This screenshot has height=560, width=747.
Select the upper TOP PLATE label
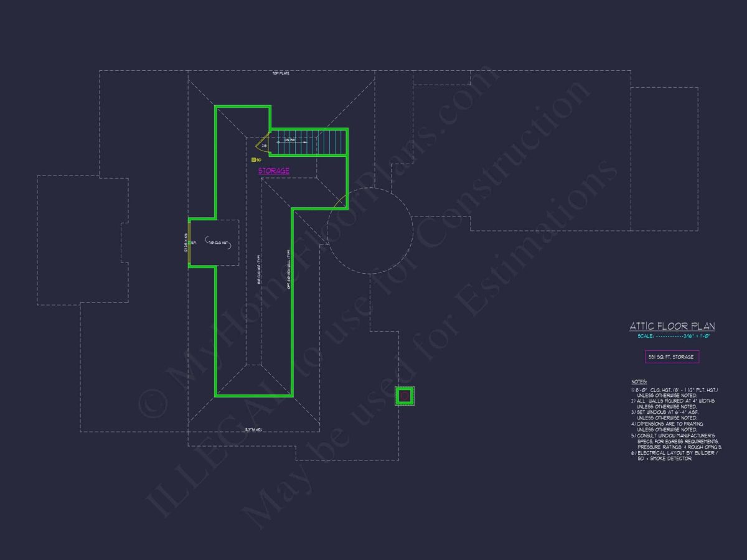click(x=280, y=73)
